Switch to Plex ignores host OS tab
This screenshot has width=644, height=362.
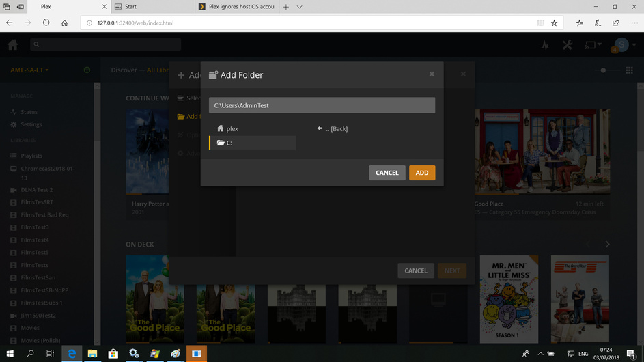click(x=237, y=7)
